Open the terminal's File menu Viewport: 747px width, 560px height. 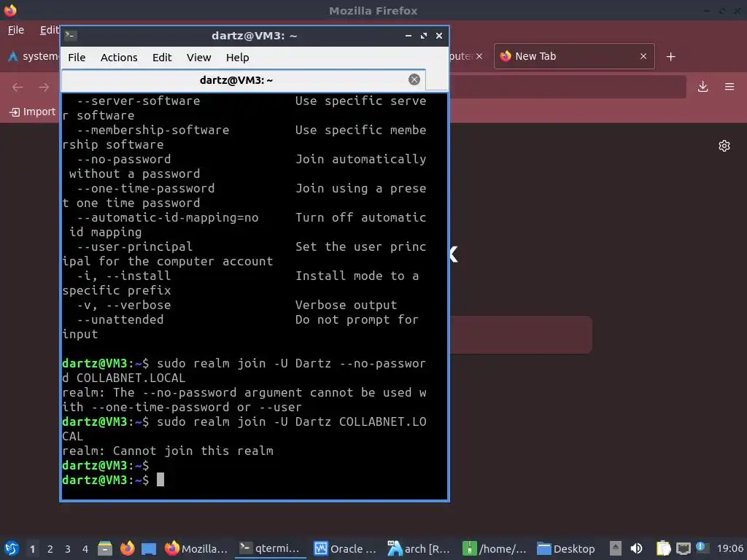point(77,58)
